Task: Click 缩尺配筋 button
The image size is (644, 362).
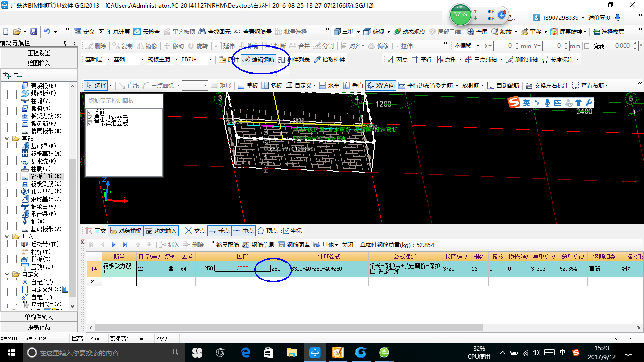Action: point(223,245)
